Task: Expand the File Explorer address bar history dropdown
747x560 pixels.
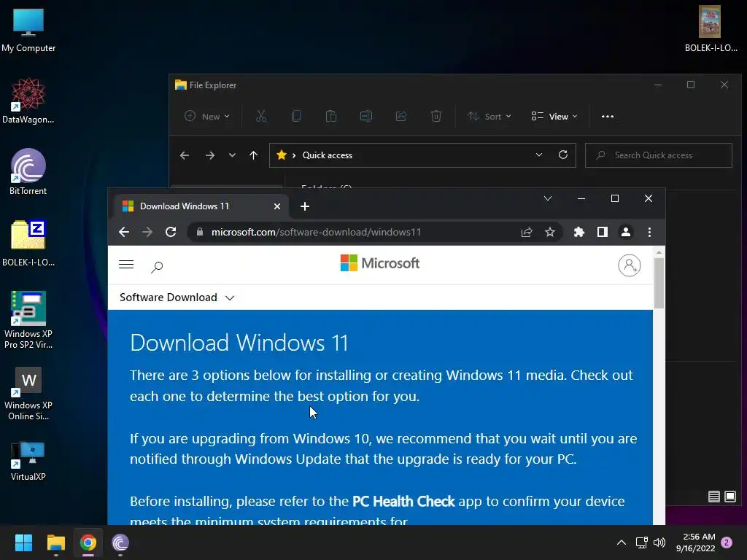Action: [539, 155]
